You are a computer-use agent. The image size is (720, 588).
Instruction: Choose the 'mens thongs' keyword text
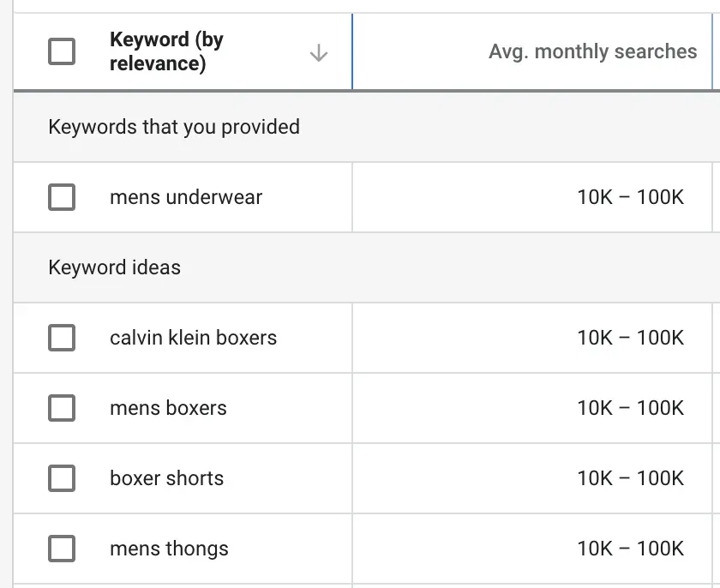click(x=169, y=549)
